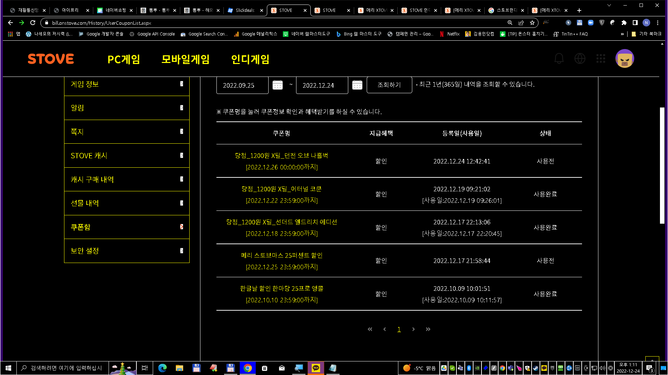668x375 pixels.
Task: Open the Netflix bookmark
Action: (x=449, y=34)
